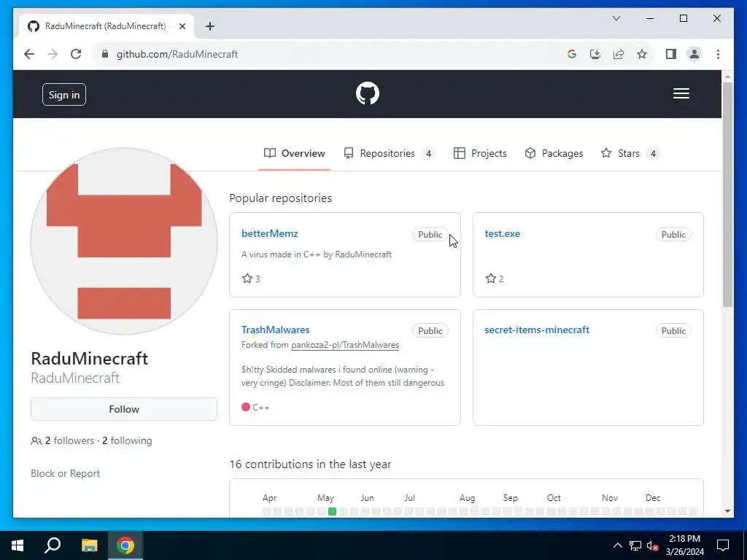
Task: Show hidden system tray icons
Action: [617, 545]
